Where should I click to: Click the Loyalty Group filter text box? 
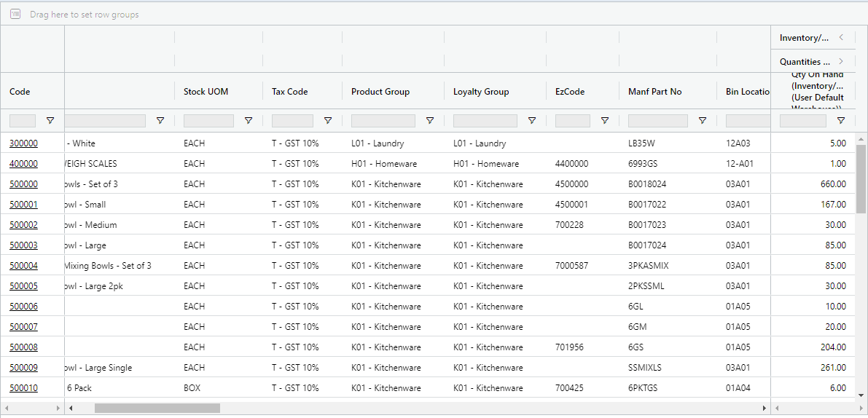pos(485,121)
